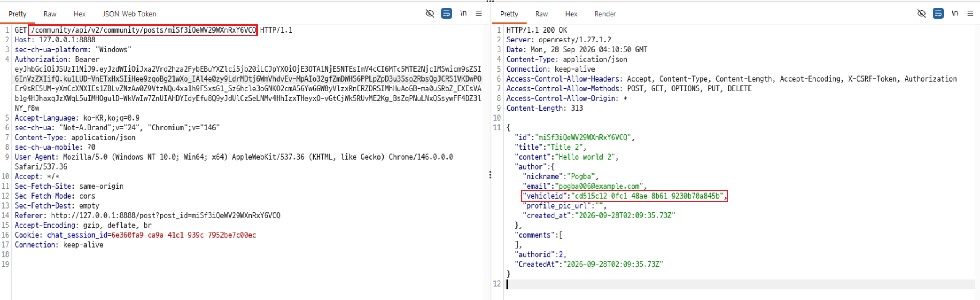Click the "content":"Hello world 2" field

coord(567,157)
